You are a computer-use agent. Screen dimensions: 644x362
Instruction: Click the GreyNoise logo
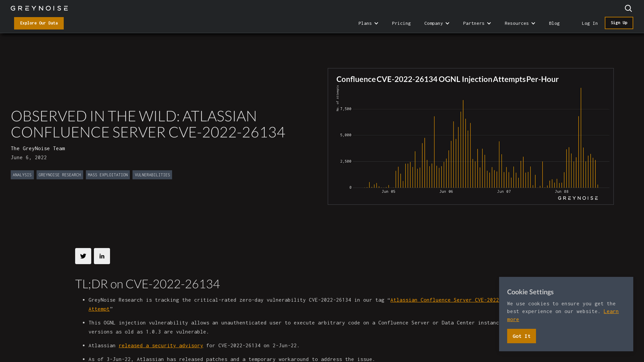click(x=39, y=8)
